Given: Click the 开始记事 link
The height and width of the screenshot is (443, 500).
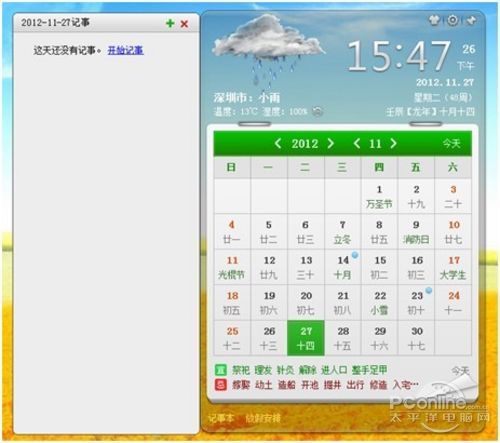Looking at the screenshot, I should [126, 50].
